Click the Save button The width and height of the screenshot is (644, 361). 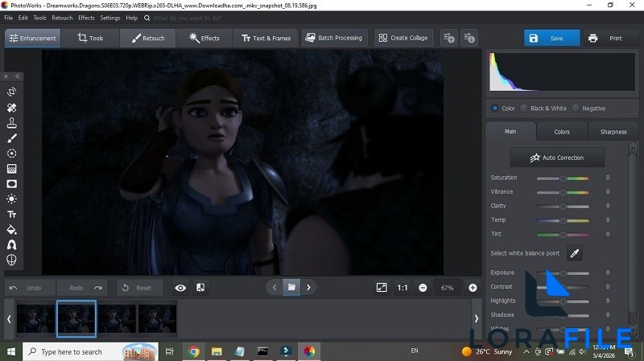[x=551, y=38]
